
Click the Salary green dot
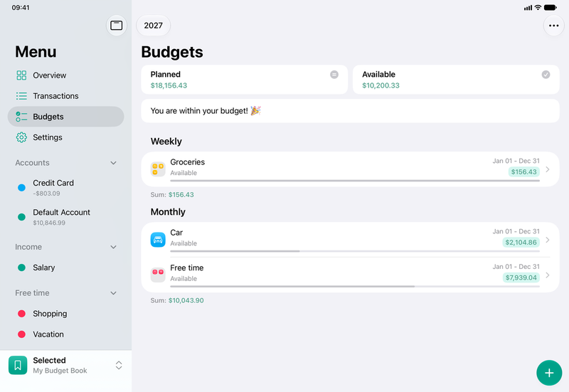[22, 267]
